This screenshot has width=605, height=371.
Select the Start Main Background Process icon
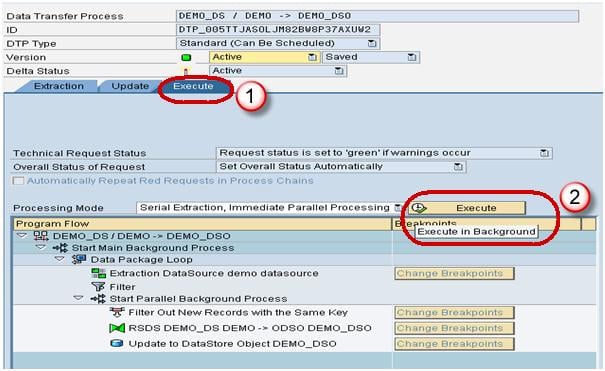(x=60, y=248)
